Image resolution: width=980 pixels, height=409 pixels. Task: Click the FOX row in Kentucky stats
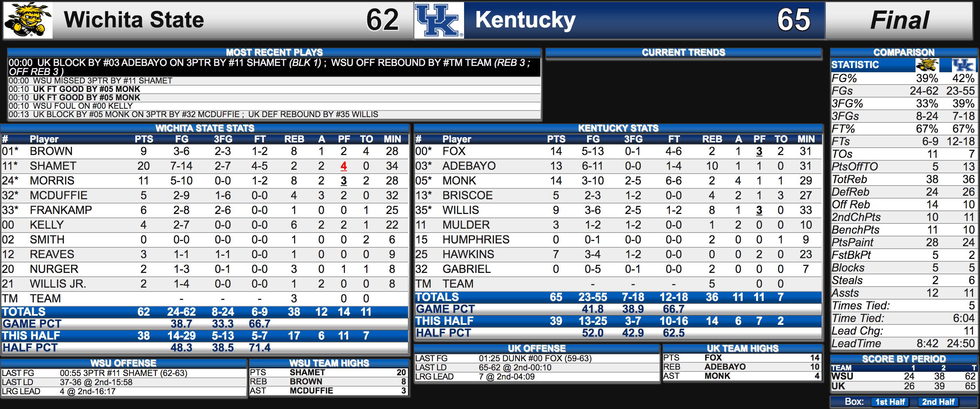[x=618, y=151]
